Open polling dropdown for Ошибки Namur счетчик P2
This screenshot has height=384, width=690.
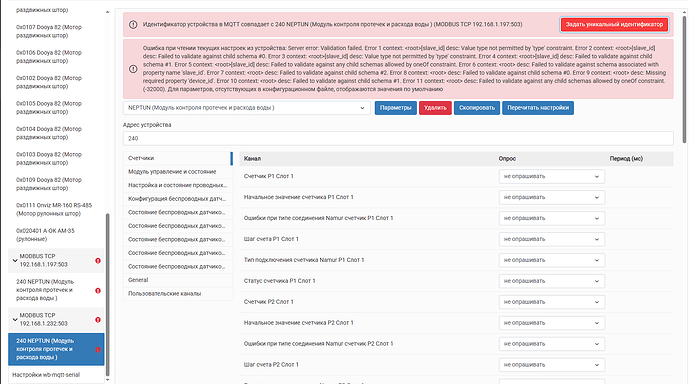[x=551, y=344]
